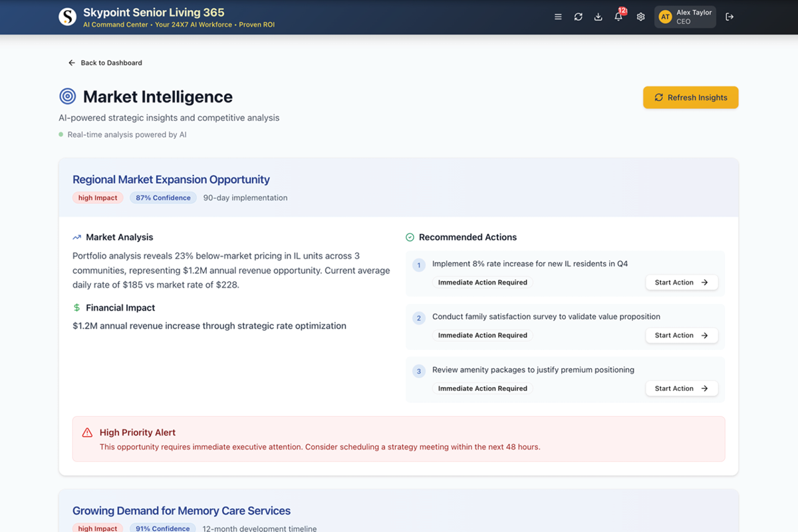Viewport: 798px width, 532px height.
Task: Click the step 2 number badge
Action: [x=418, y=319]
